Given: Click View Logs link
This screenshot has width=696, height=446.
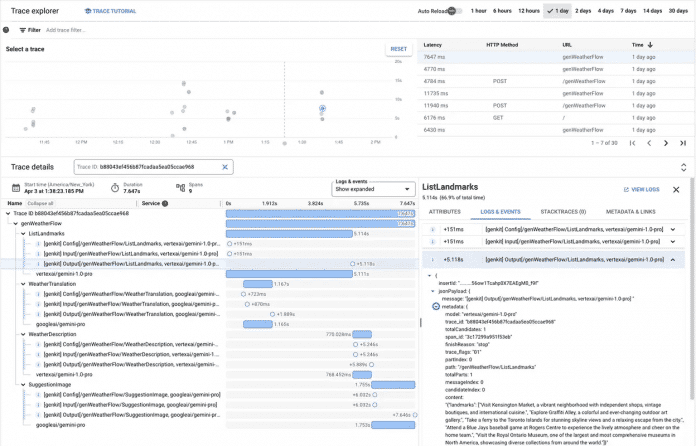Looking at the screenshot, I should pyautogui.click(x=640, y=189).
